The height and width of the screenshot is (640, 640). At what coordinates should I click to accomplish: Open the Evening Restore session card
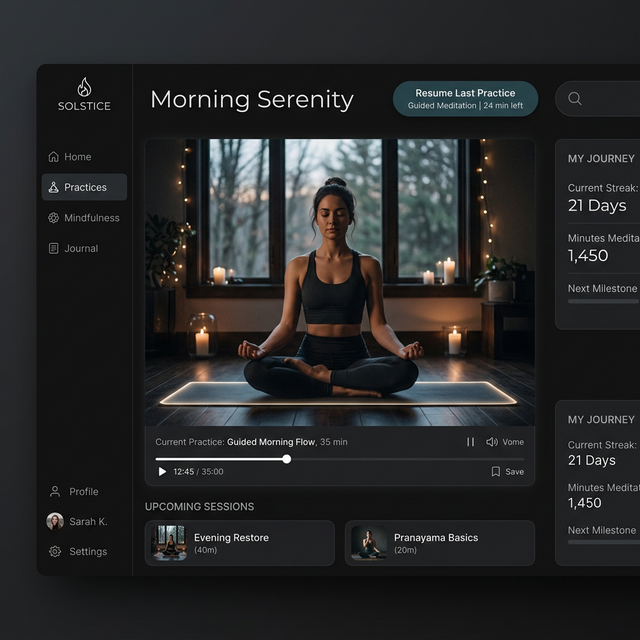(240, 543)
